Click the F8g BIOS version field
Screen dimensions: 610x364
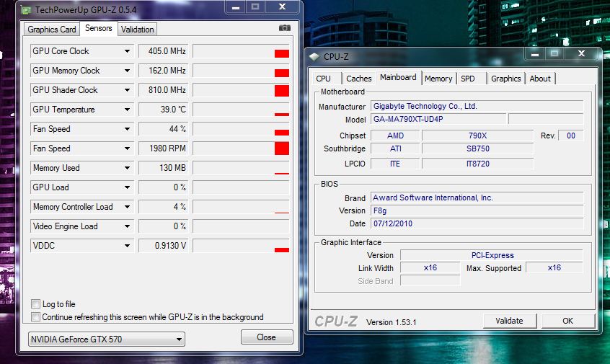coord(477,210)
